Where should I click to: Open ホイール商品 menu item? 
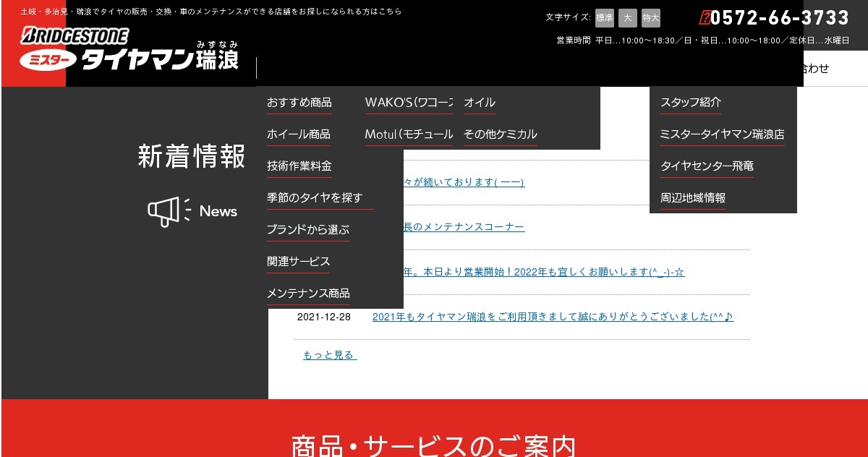[x=299, y=134]
